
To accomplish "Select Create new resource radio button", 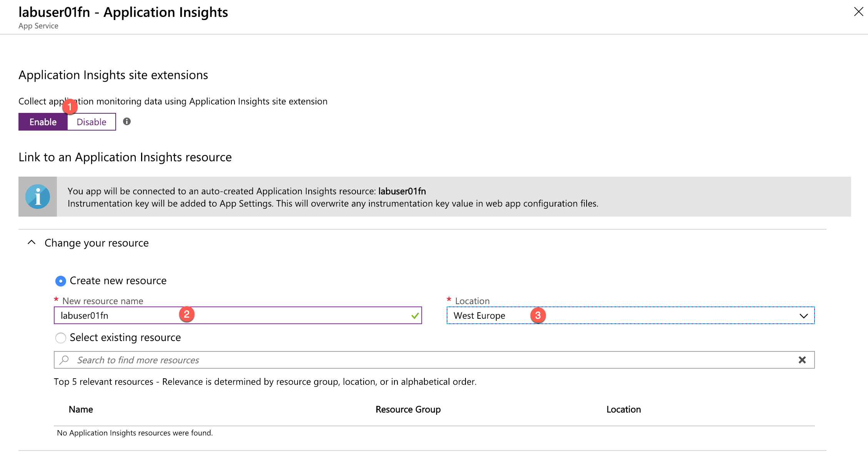I will (61, 281).
